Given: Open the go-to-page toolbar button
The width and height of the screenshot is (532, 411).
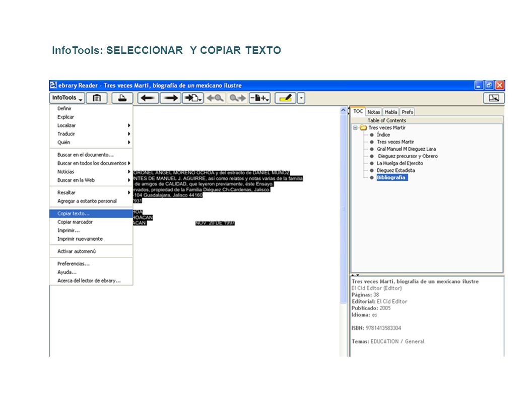Looking at the screenshot, I should point(193,98).
